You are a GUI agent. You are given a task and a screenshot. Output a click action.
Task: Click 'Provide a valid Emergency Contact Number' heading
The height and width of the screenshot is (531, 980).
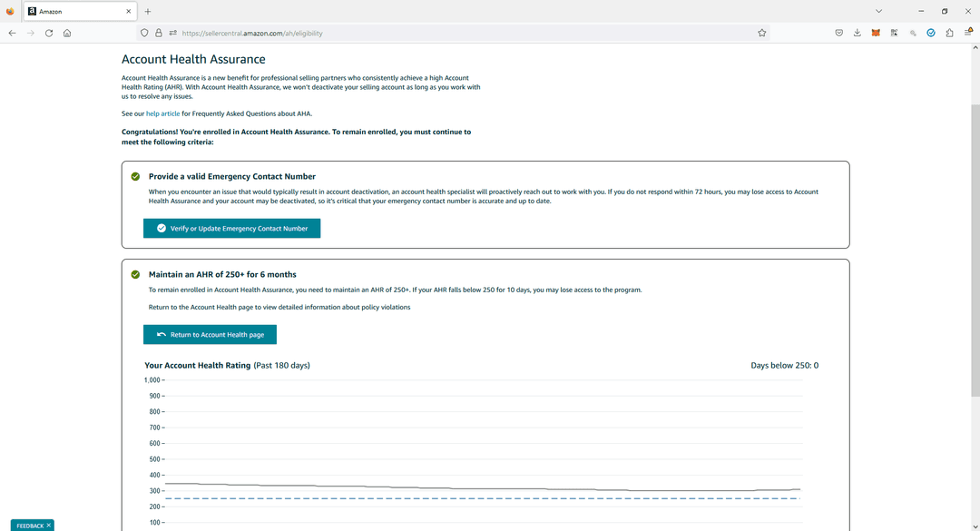click(x=232, y=176)
